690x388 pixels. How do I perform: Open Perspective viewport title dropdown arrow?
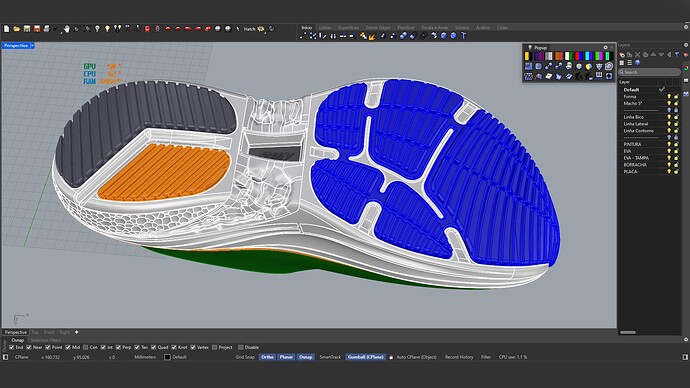click(x=33, y=45)
